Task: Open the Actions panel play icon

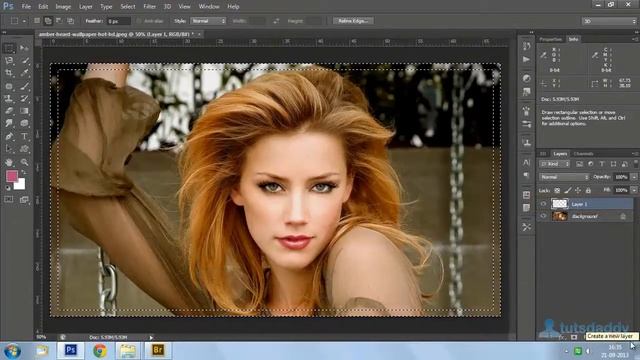Action: [x=527, y=60]
